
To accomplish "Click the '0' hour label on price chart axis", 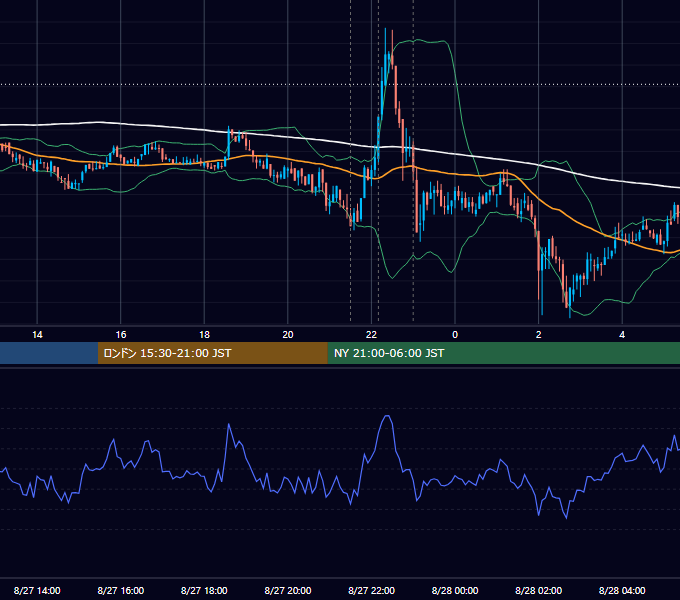I will point(455,335).
